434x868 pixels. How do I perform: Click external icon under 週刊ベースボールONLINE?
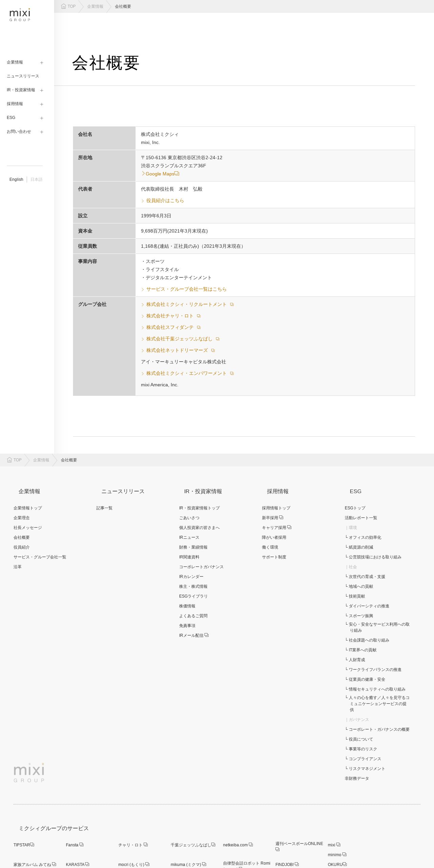click(x=278, y=849)
